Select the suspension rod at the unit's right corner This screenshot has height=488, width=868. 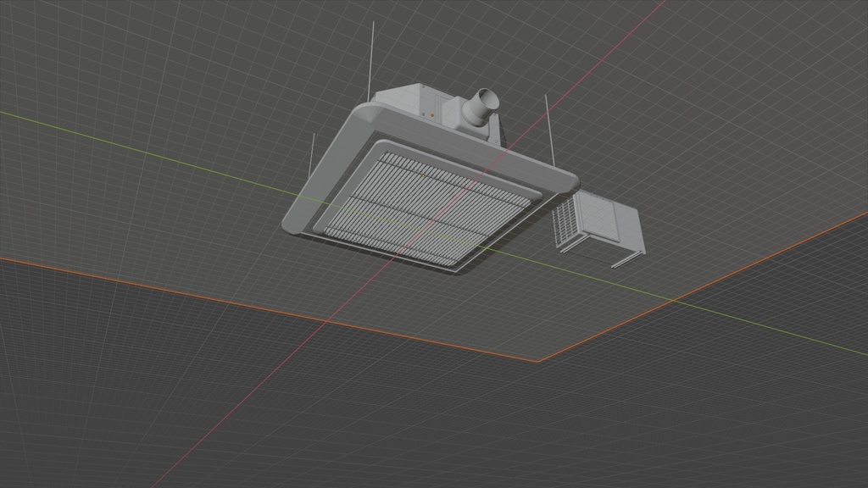(549, 130)
